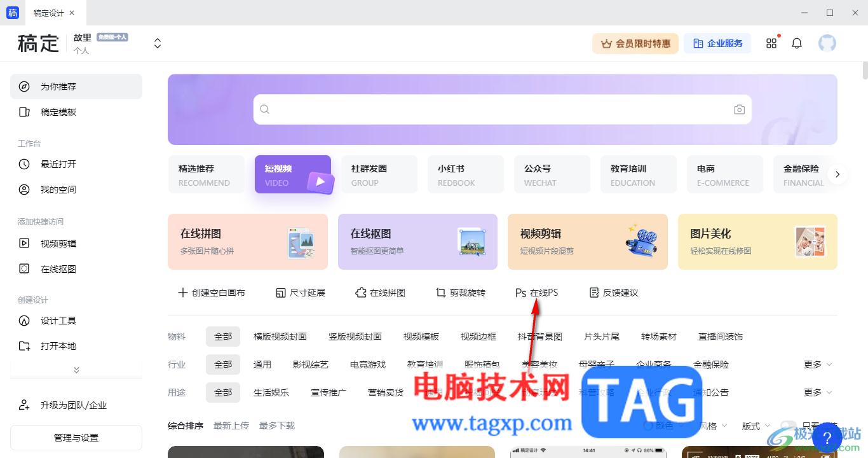Open the 剪裁旋转 crop tool

click(x=461, y=293)
